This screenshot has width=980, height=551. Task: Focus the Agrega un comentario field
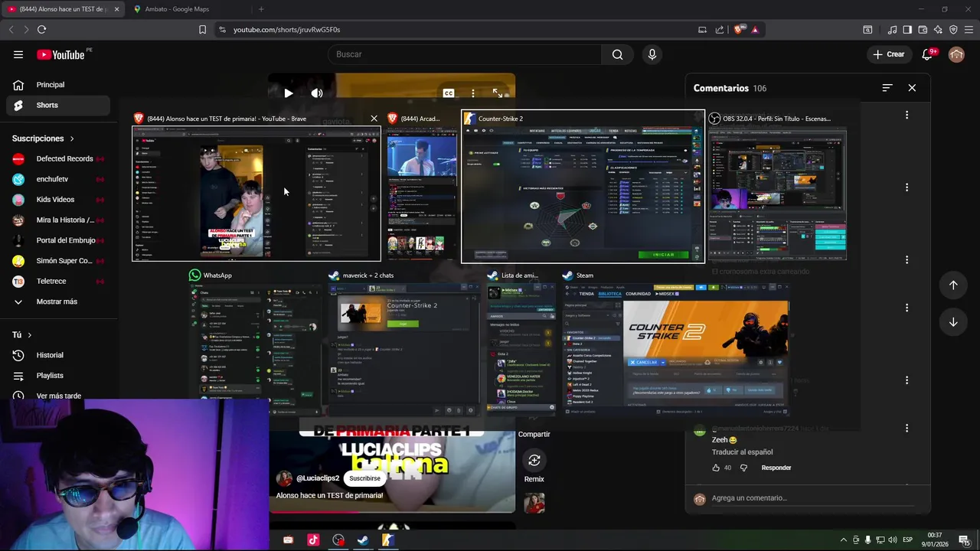[812, 498]
